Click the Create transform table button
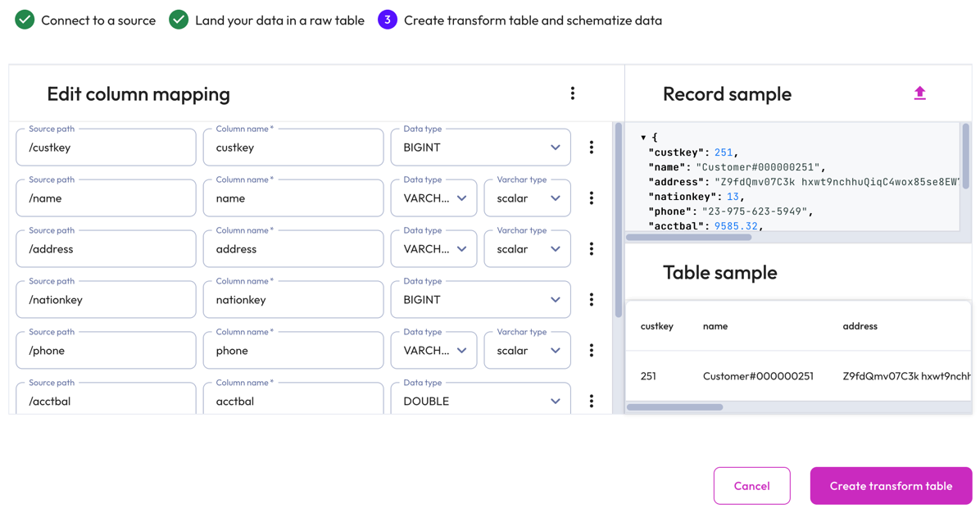Image resolution: width=980 pixels, height=513 pixels. (x=891, y=485)
